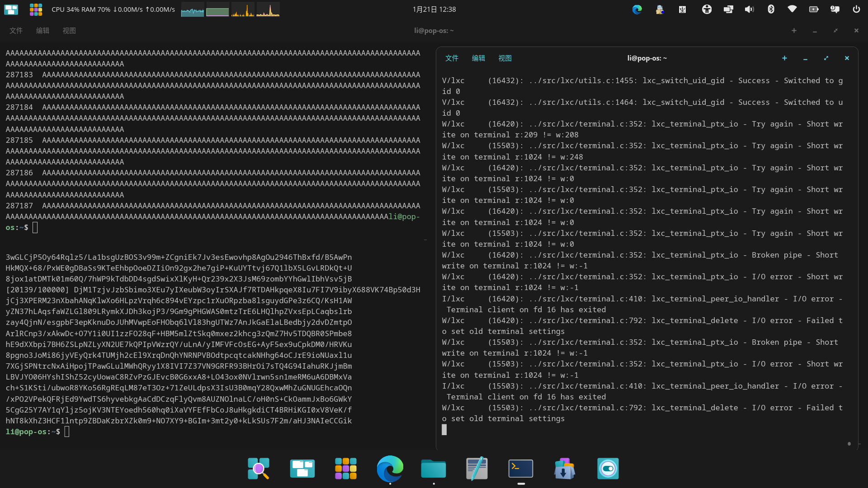Open Microsoft Edge from the dock
868x488 pixels.
click(x=390, y=469)
